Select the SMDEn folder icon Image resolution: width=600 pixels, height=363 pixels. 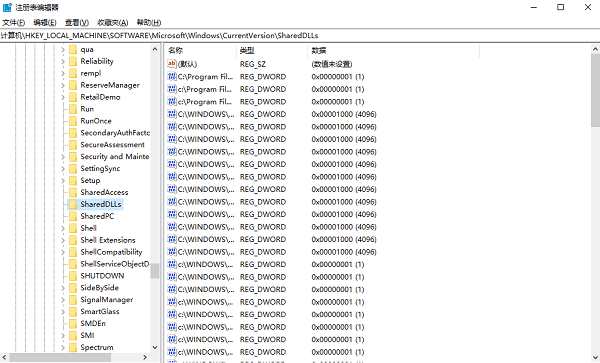pos(73,324)
